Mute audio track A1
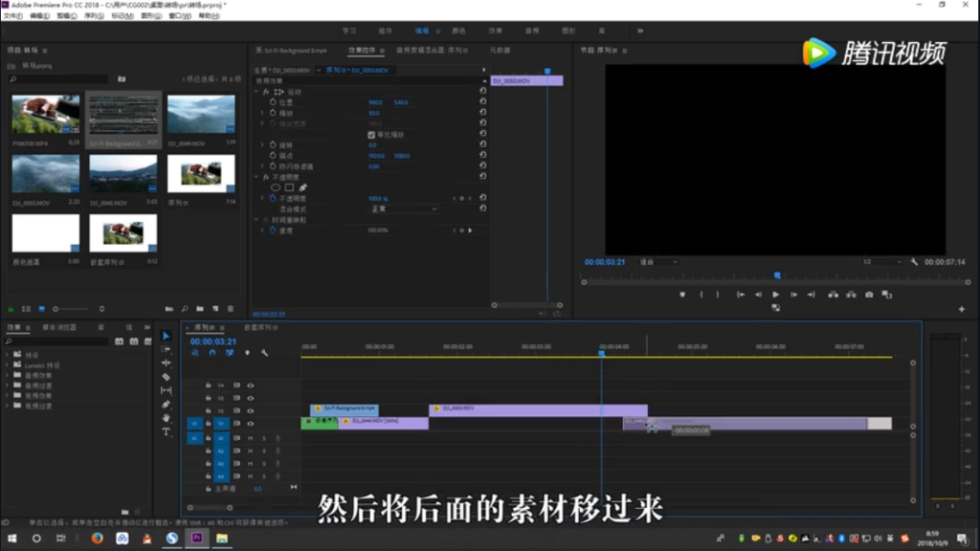 pyautogui.click(x=251, y=438)
